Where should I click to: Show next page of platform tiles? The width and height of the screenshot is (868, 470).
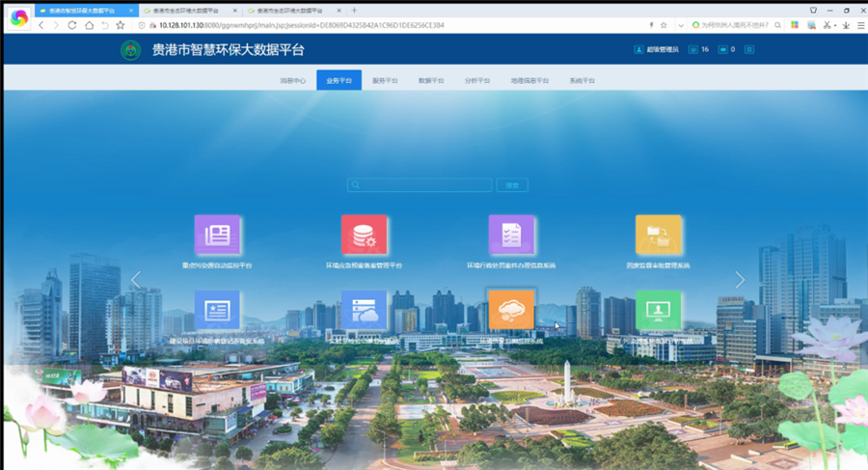coord(740,280)
